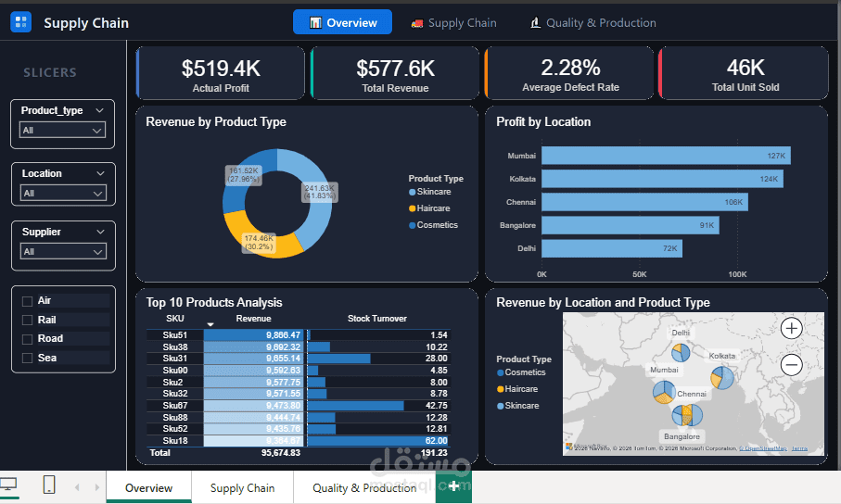This screenshot has height=504, width=841.
Task: Open the Location All dropdown
Action: [63, 193]
